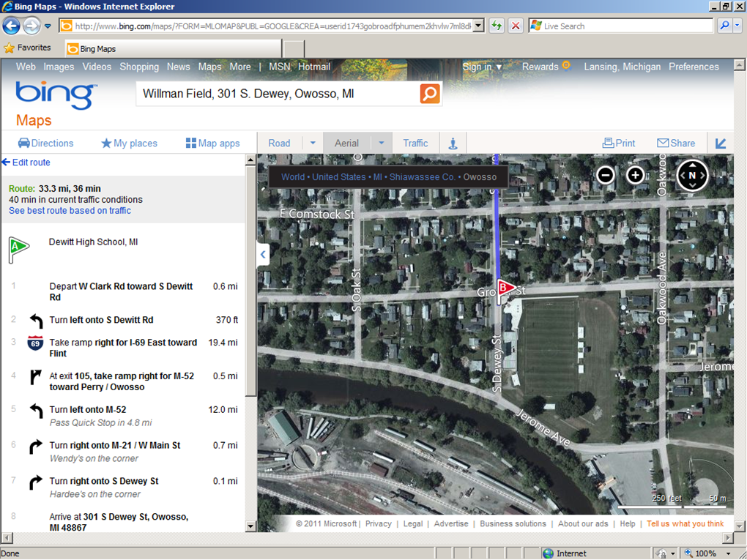Open recent pages dropdown next to Forward
This screenshot has width=747, height=560.
[x=48, y=26]
